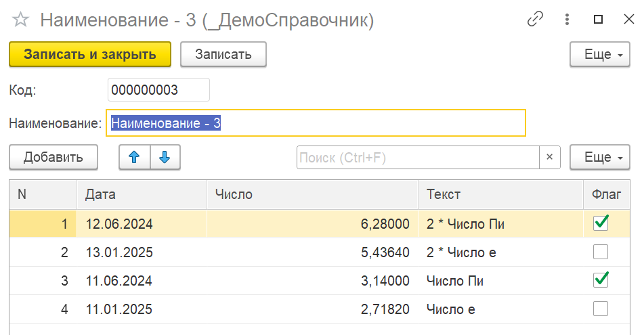This screenshot has width=644, height=335.
Task: Open the three-dot window menu
Action: click(x=567, y=20)
